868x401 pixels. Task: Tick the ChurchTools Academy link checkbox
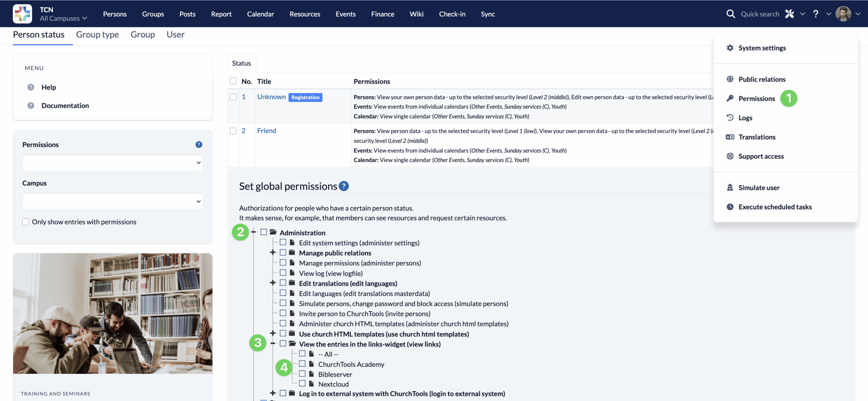click(302, 364)
